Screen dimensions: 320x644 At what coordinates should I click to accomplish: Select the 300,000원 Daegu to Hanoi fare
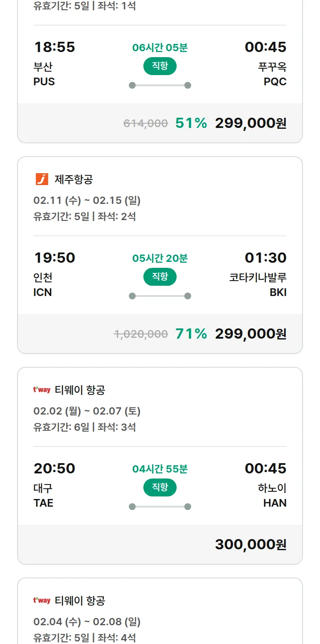[250, 545]
